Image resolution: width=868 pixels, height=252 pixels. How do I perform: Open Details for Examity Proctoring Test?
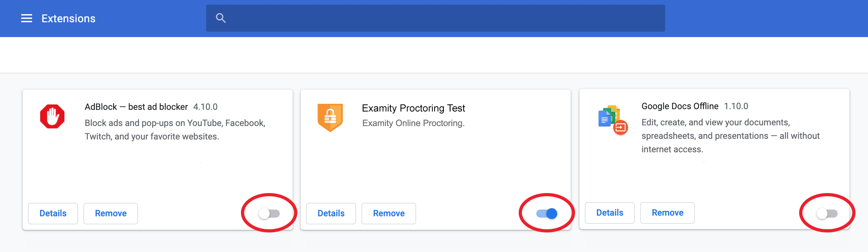(x=331, y=213)
